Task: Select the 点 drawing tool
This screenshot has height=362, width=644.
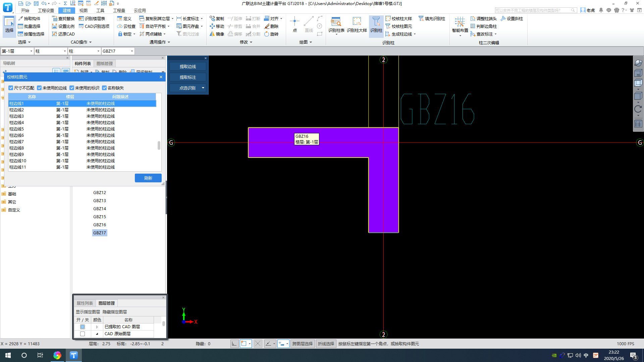Action: [x=294, y=24]
